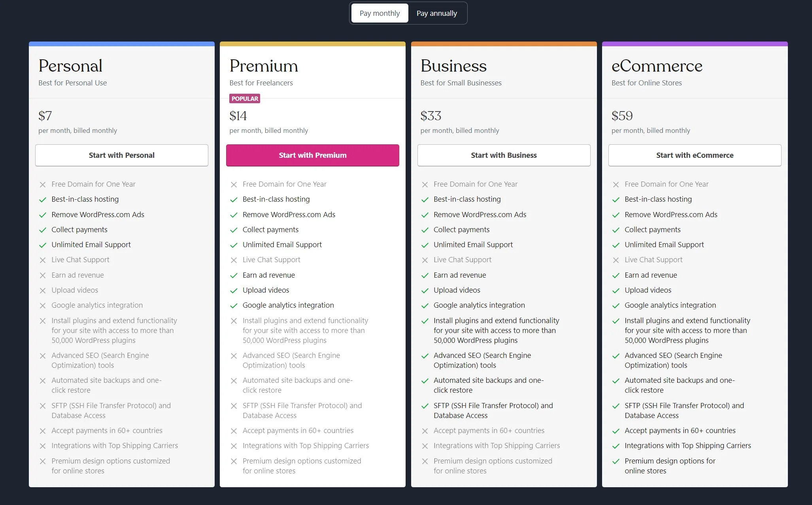Image resolution: width=812 pixels, height=505 pixels.
Task: Click the green checkmark for Collect payments
Action: [x=42, y=230]
